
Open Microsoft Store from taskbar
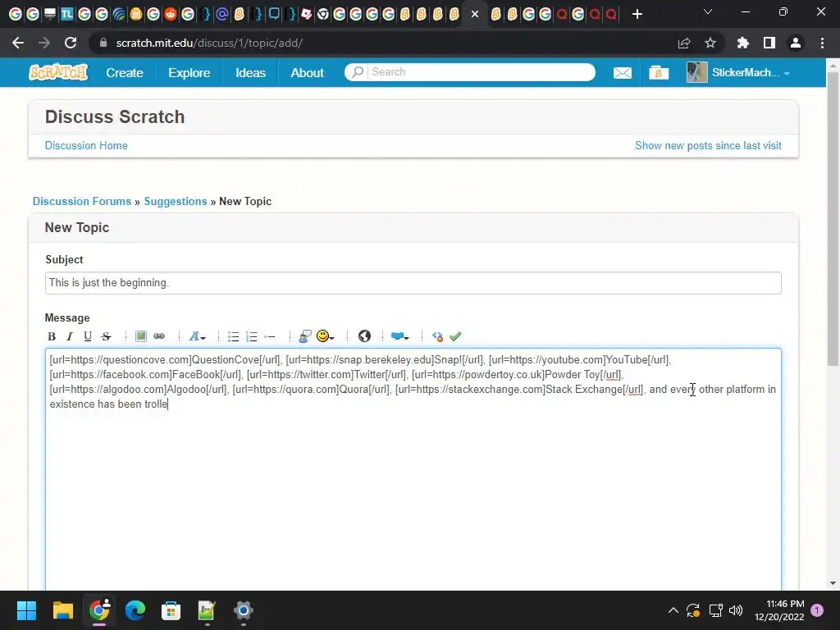[x=171, y=610]
